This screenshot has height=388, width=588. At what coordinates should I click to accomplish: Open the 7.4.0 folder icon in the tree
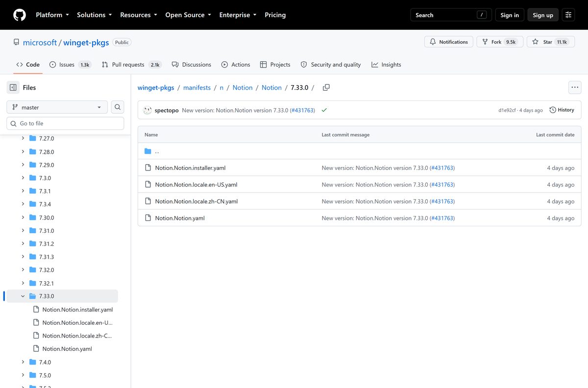click(33, 363)
